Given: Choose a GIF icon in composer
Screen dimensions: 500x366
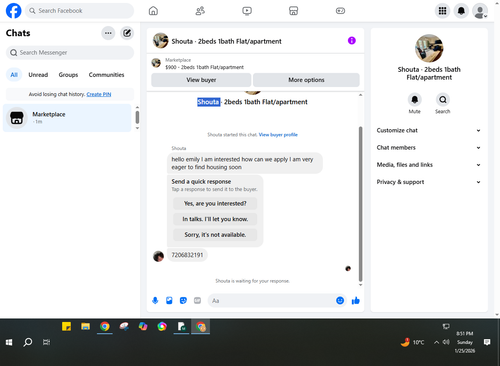Looking at the screenshot, I should [197, 301].
